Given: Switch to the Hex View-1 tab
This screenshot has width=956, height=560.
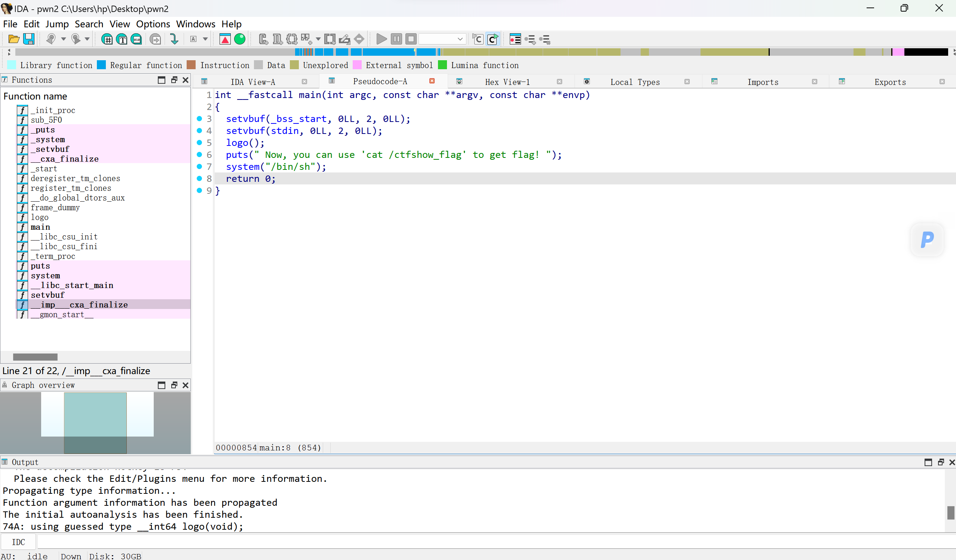Looking at the screenshot, I should tap(507, 82).
